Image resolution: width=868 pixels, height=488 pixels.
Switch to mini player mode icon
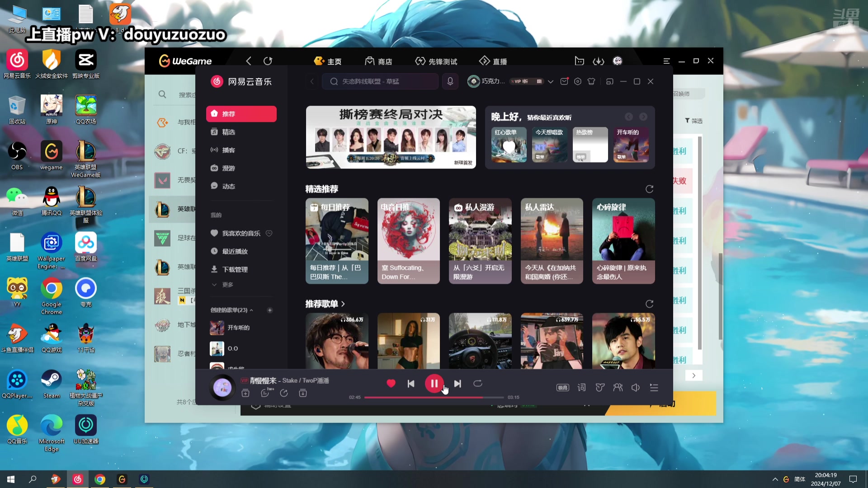[609, 81]
